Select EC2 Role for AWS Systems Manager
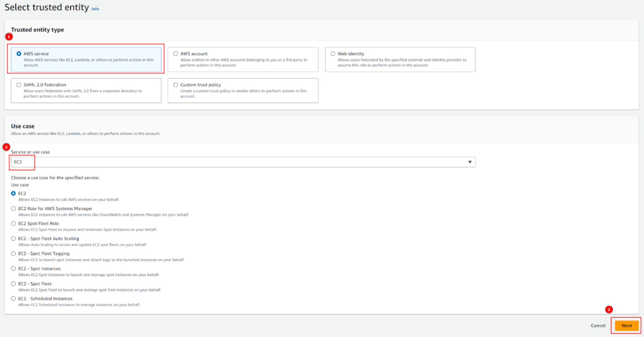This screenshot has height=337, width=644. (13, 209)
